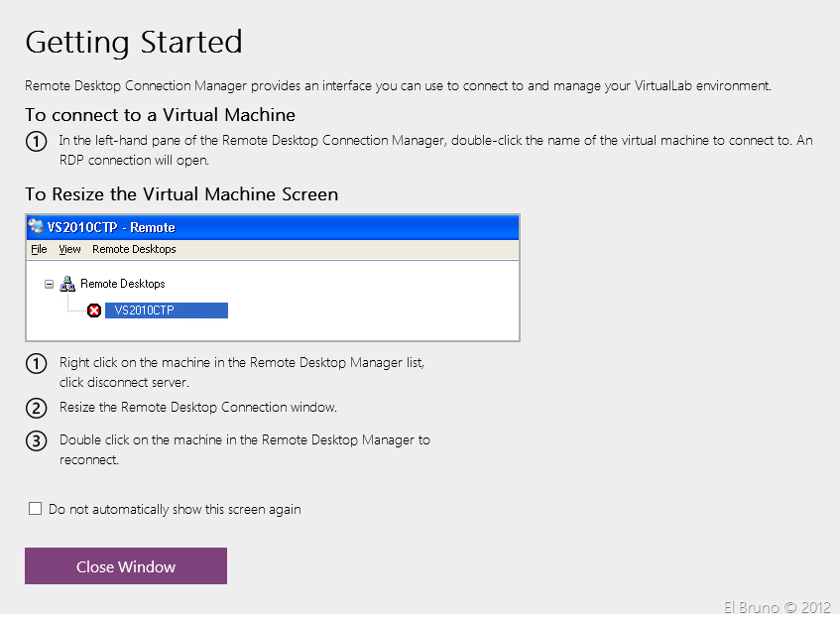Open the Remote Desktops menu
Viewport: 840px width, 619px height.
point(134,249)
